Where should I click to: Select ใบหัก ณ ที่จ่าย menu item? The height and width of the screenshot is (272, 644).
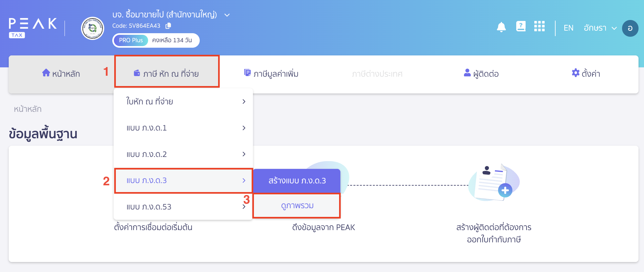click(x=183, y=102)
